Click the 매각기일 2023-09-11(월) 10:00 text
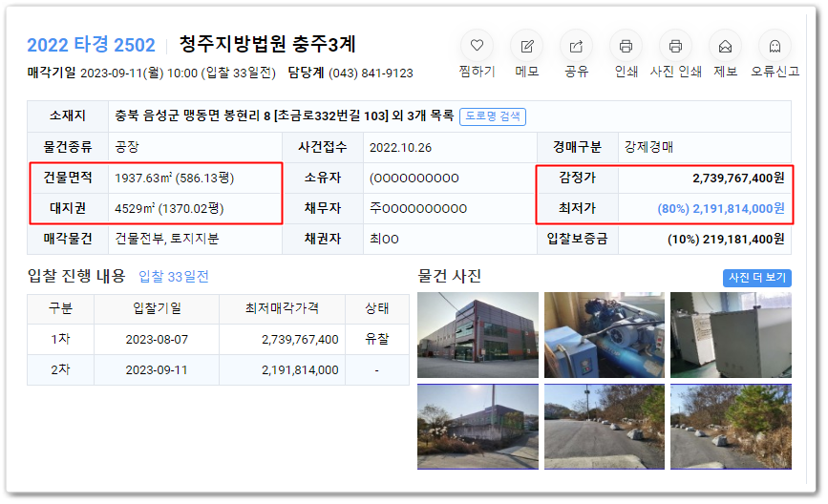 click(x=113, y=73)
